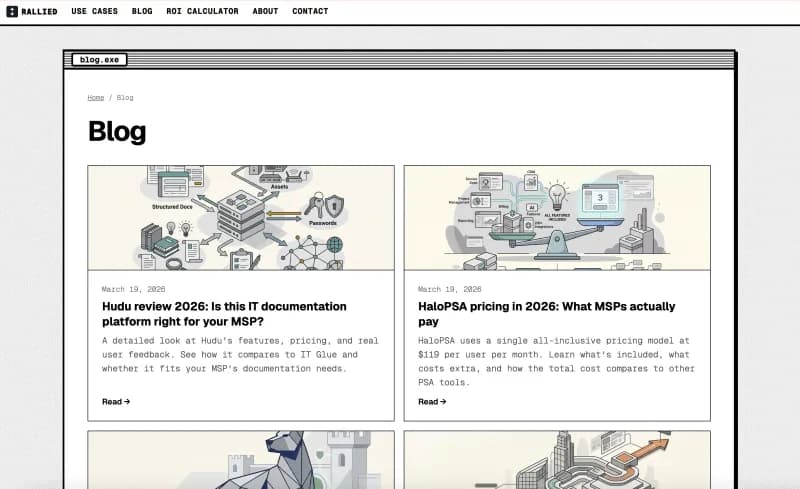Image resolution: width=800 pixels, height=489 pixels.
Task: Click the Rallied logo icon
Action: tap(12, 11)
